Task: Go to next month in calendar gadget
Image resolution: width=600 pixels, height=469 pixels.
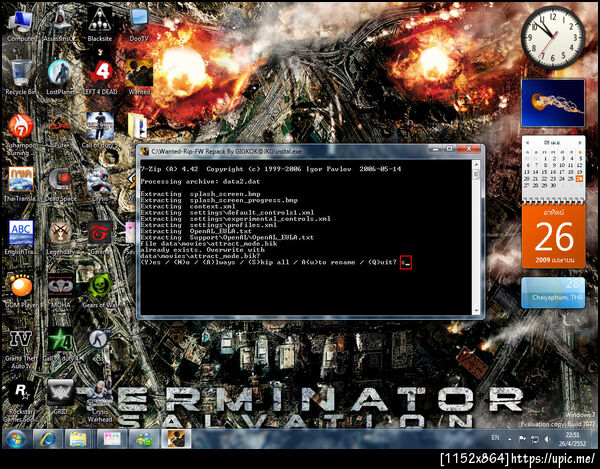Action: point(580,142)
